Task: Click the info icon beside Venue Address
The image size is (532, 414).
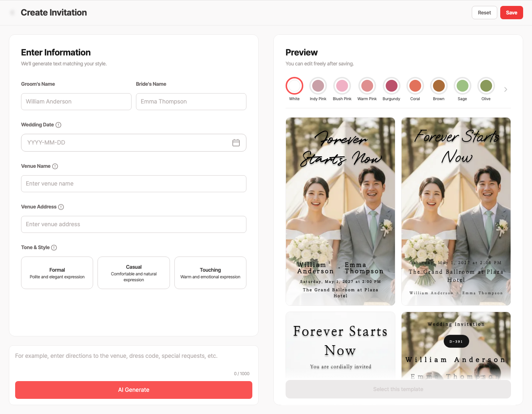Action: 61,207
